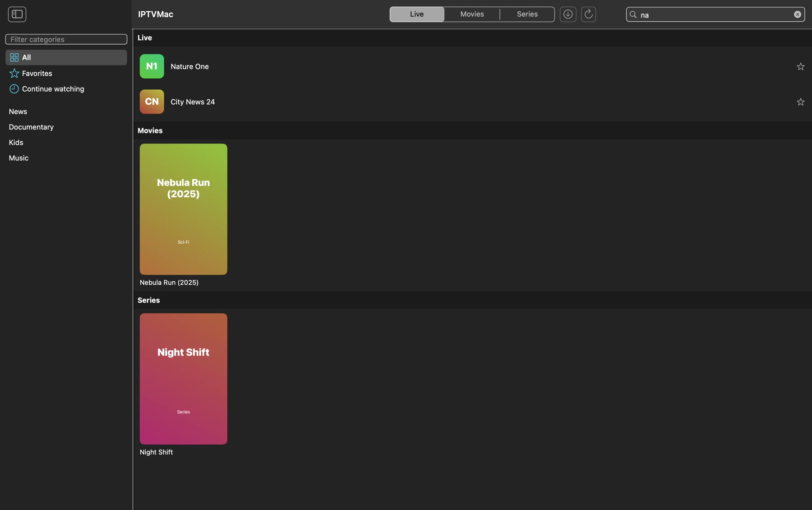
Task: Switch to the Movies tab
Action: pyautogui.click(x=472, y=14)
